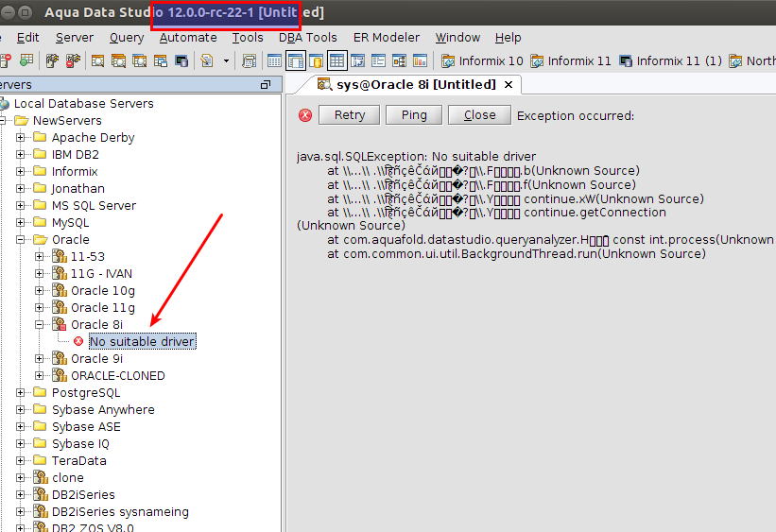Open the Informix 11 (1) connection shortcut

click(x=670, y=60)
